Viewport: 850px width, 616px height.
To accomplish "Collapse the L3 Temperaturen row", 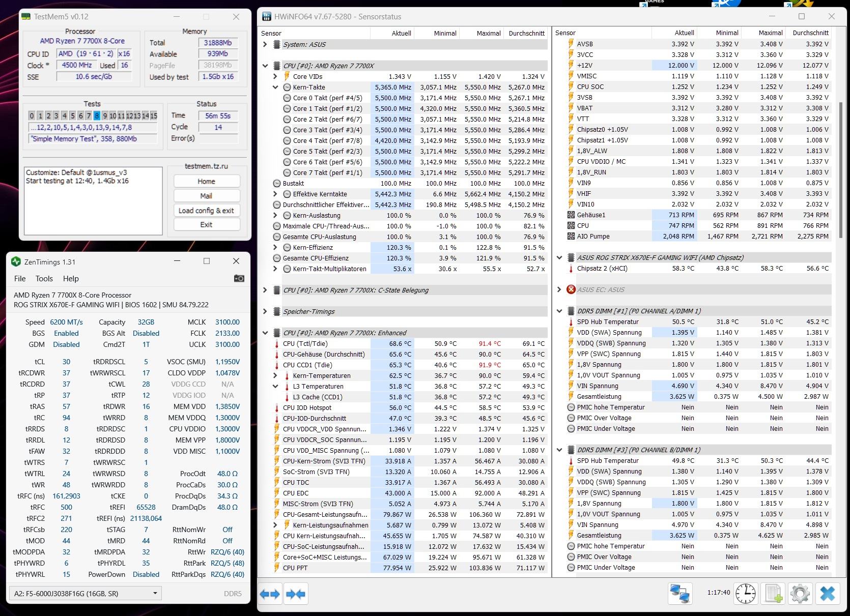I will [x=275, y=386].
